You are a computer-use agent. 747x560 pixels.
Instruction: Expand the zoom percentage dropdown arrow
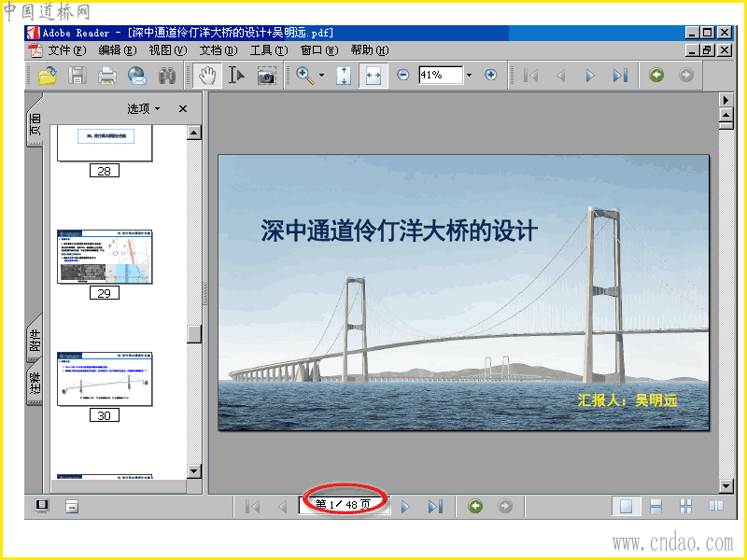click(x=469, y=76)
